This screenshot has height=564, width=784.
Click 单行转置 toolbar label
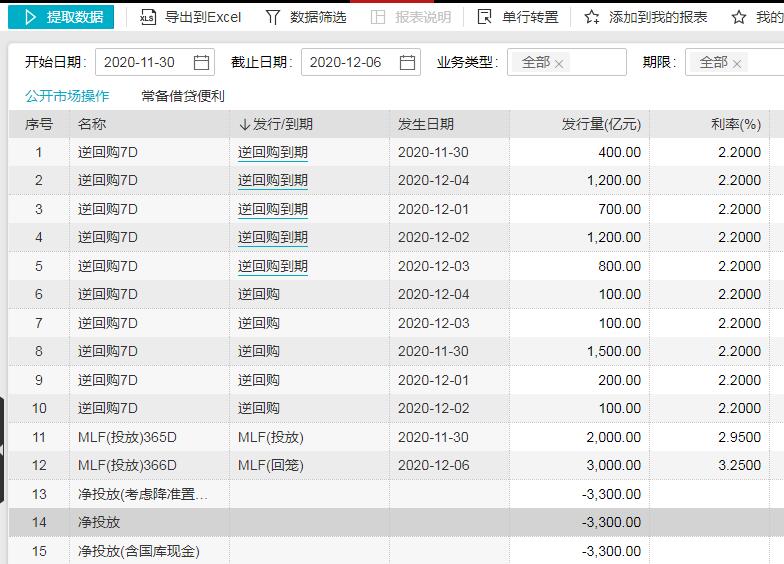point(530,18)
